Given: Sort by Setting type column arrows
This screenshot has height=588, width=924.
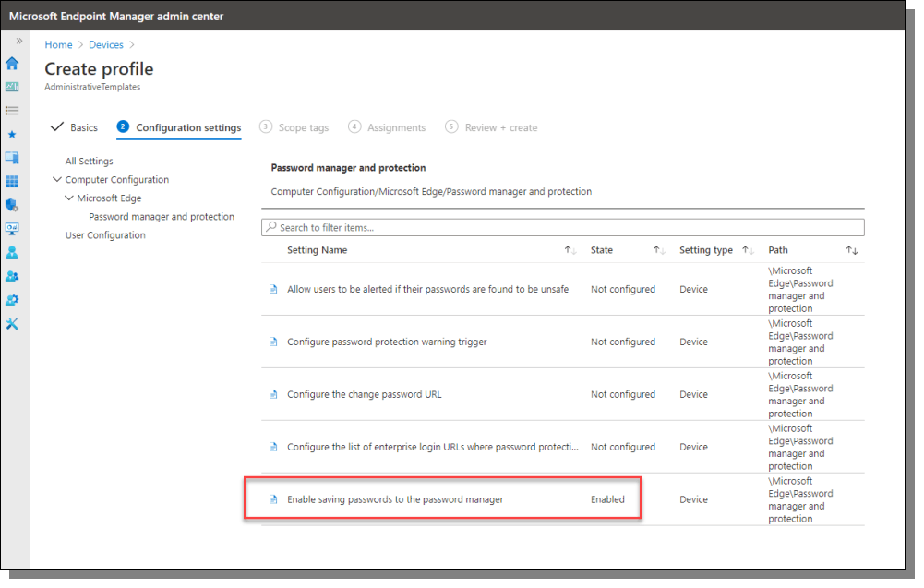Looking at the screenshot, I should [748, 250].
